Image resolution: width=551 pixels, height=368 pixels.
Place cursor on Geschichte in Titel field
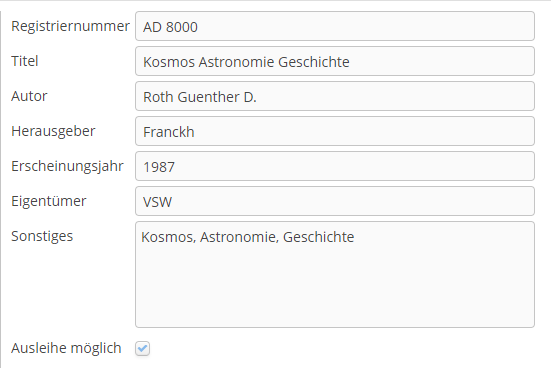click(314, 62)
